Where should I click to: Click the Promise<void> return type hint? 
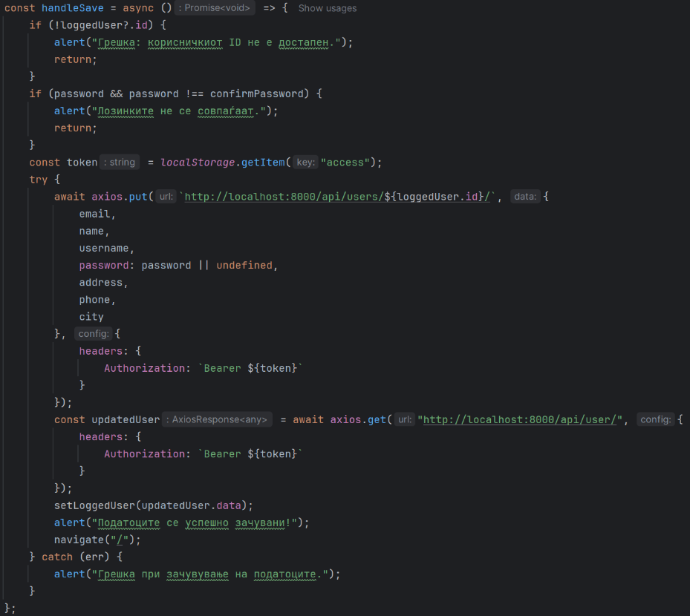coord(215,8)
